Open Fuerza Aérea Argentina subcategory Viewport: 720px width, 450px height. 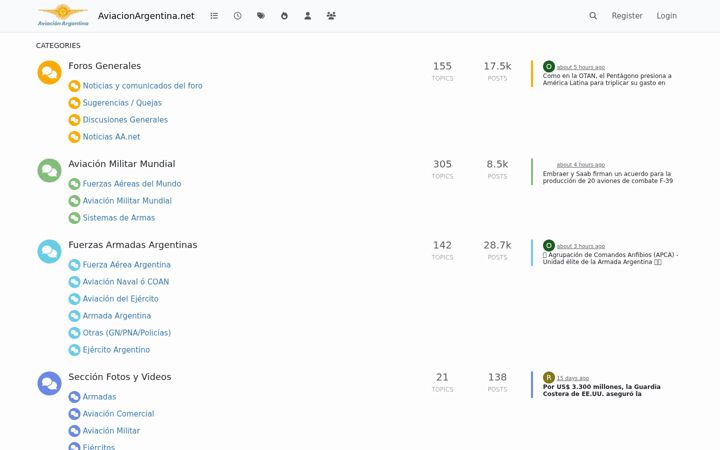point(127,265)
